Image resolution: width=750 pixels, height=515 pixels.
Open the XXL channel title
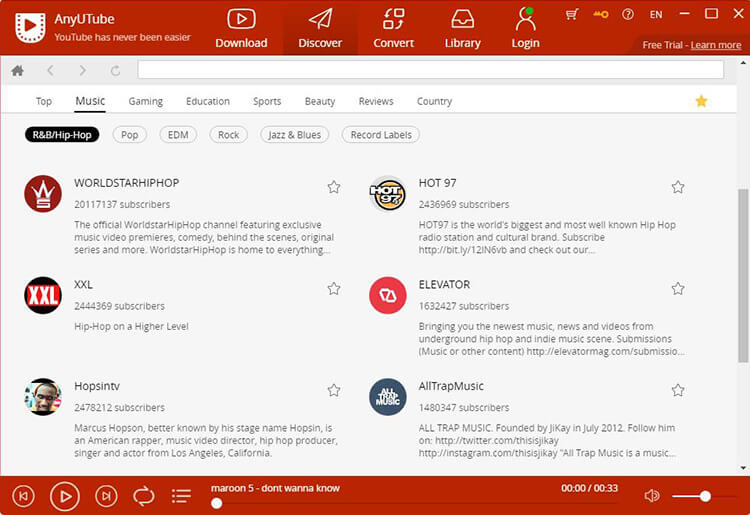[83, 285]
